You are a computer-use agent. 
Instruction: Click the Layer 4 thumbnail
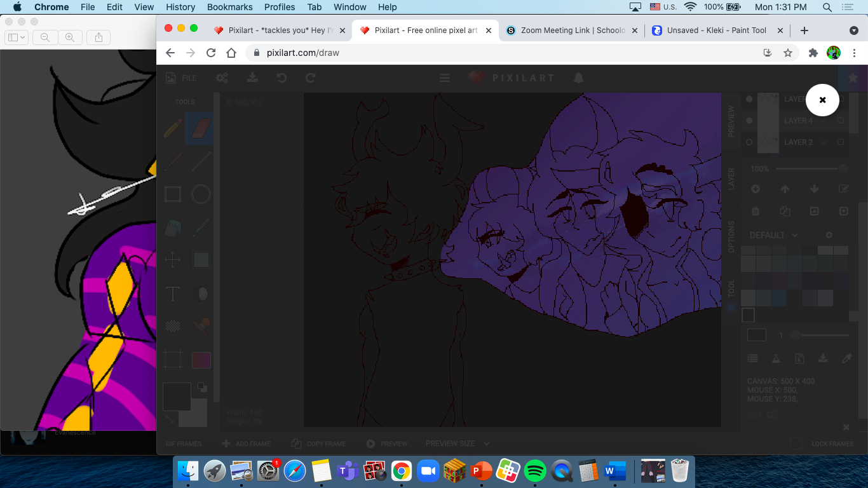coord(767,121)
